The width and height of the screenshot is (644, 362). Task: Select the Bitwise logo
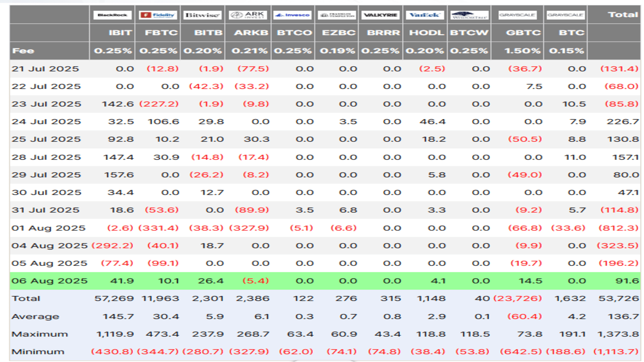[202, 15]
